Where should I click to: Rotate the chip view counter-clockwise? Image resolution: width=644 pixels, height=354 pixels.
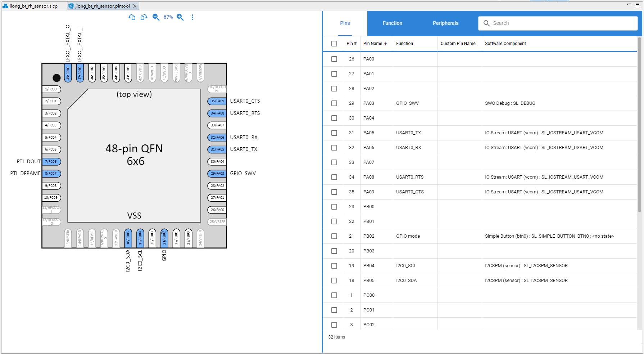pos(132,17)
